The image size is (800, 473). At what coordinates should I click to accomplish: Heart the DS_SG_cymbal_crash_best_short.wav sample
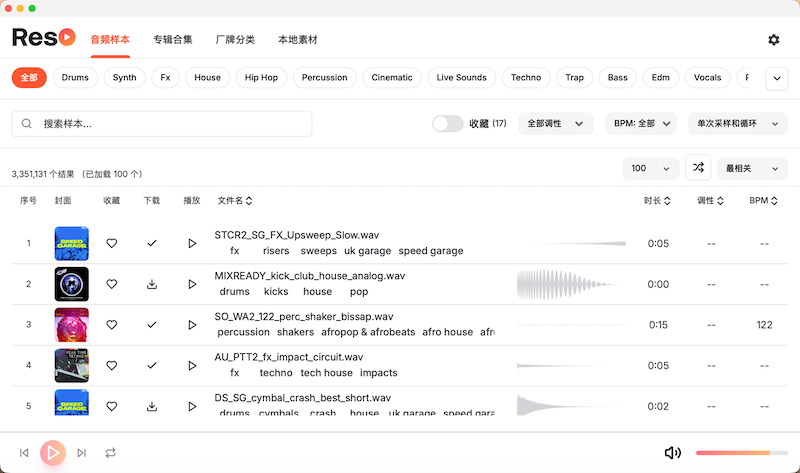tap(112, 406)
